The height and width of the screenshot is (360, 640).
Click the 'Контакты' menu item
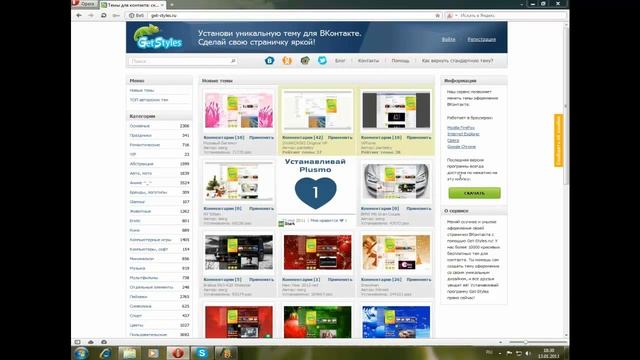click(368, 61)
